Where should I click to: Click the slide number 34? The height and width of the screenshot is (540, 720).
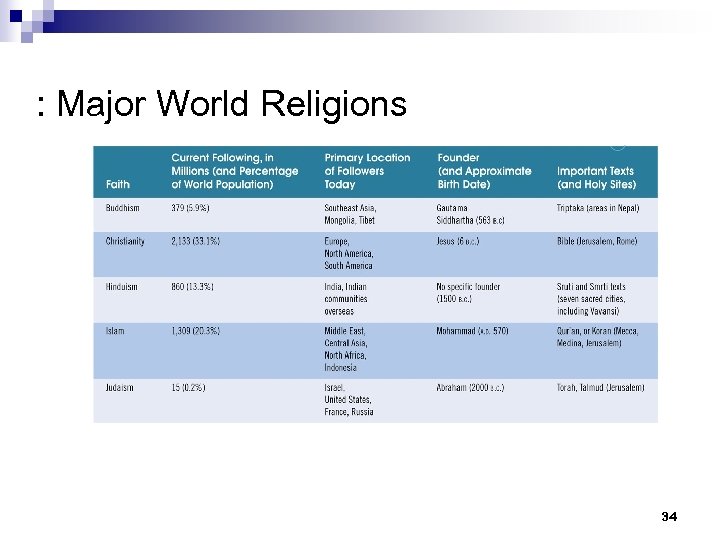click(669, 517)
